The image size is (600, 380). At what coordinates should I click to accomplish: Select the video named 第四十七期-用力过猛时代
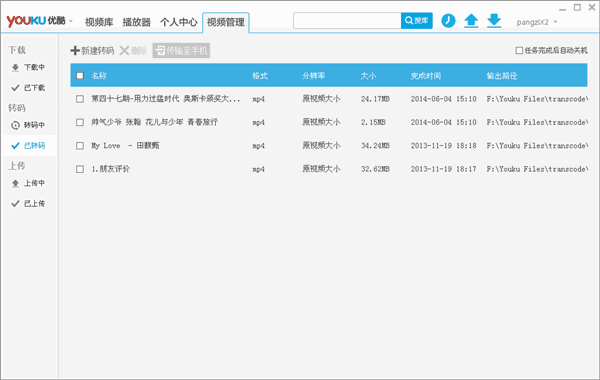(166, 99)
